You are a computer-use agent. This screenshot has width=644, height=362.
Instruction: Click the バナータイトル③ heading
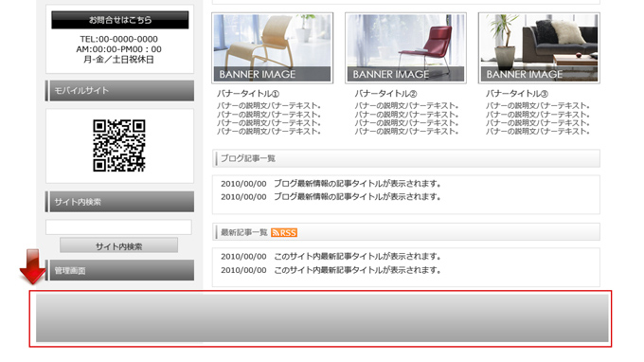click(x=517, y=94)
